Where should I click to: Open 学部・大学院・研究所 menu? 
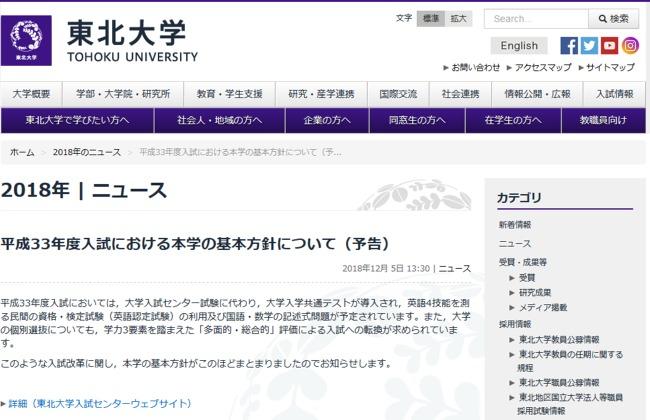point(123,94)
